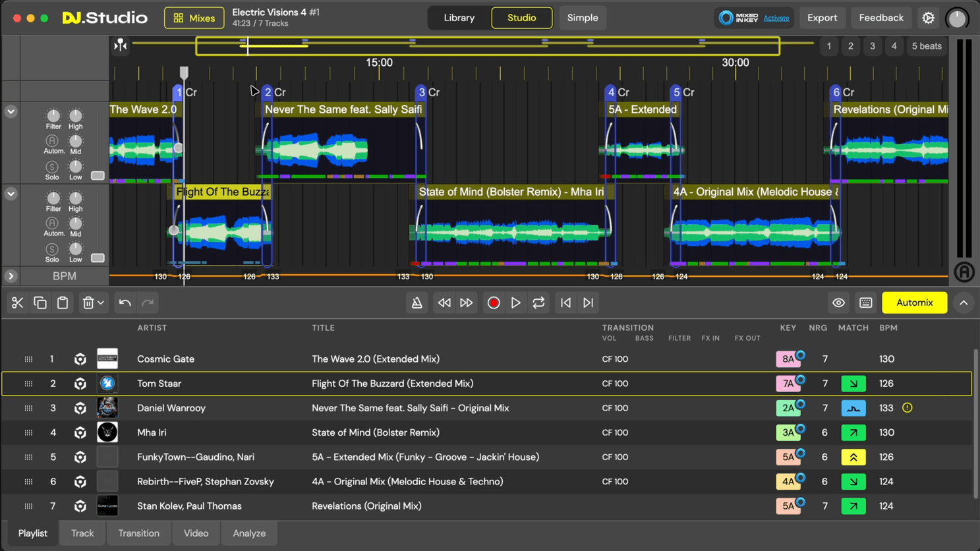Image resolution: width=980 pixels, height=551 pixels.
Task: Click the undo arrow icon
Action: click(x=125, y=303)
